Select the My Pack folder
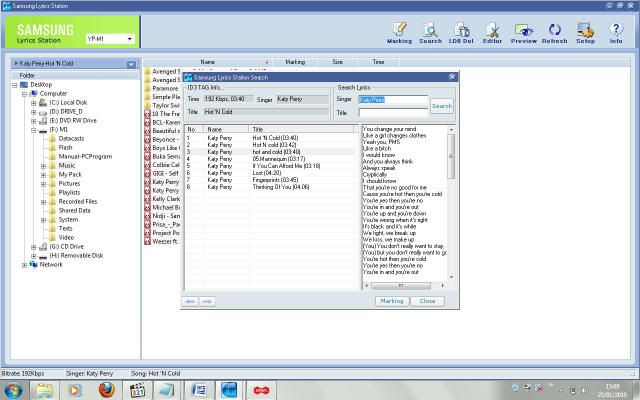The width and height of the screenshot is (640, 400). click(x=70, y=175)
